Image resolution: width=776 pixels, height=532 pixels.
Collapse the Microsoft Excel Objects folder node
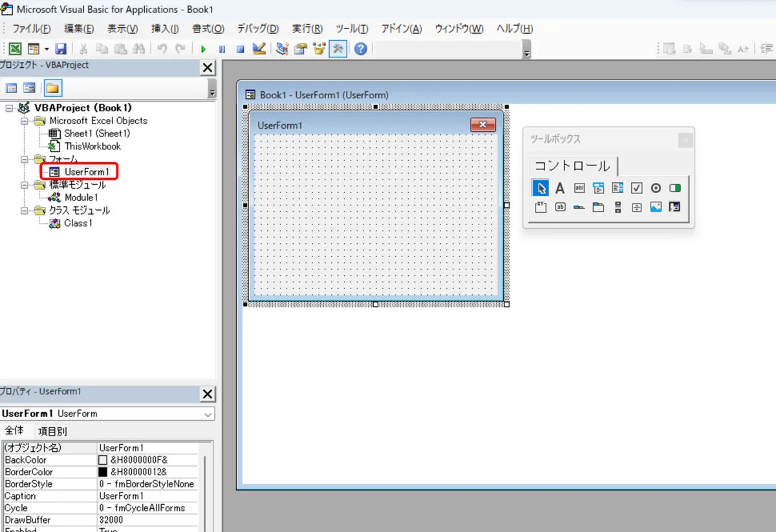click(x=25, y=121)
